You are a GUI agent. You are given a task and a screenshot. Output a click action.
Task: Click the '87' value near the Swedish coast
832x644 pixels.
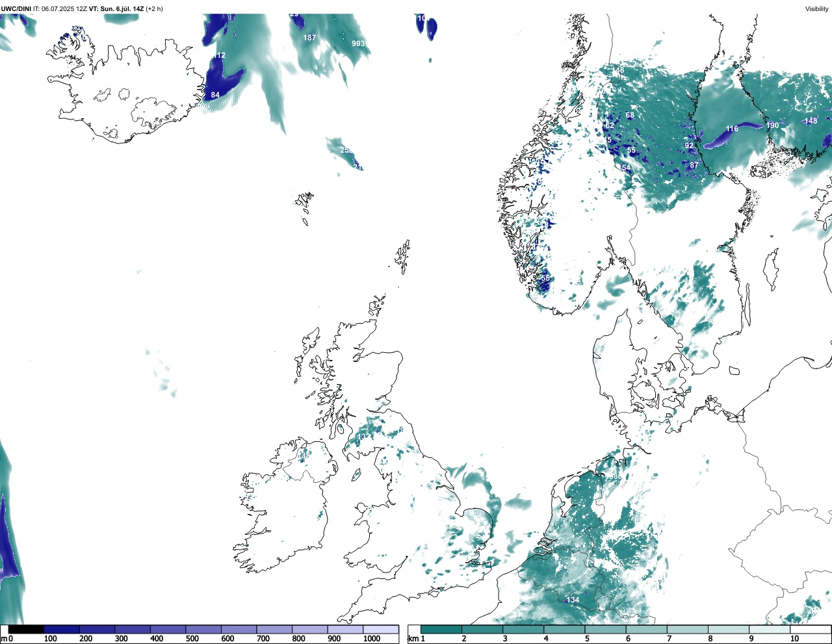(x=694, y=165)
